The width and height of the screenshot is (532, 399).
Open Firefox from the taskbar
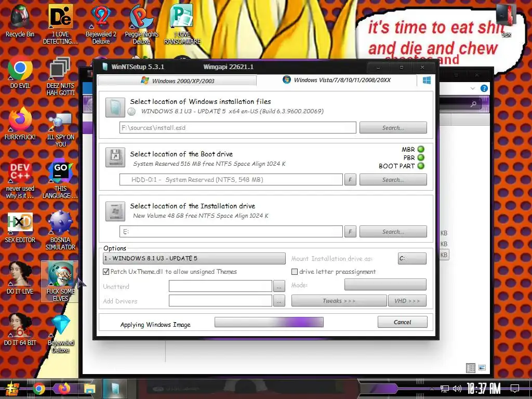64,389
